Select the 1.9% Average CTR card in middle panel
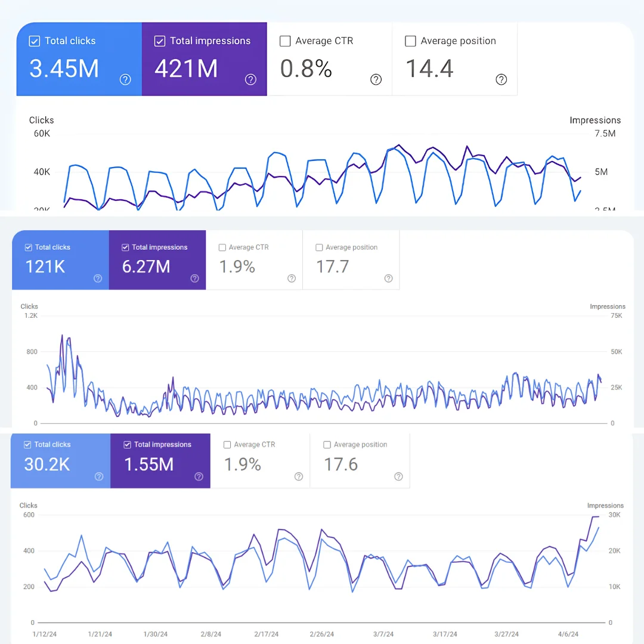Screen dimensions: 644x644 254,259
